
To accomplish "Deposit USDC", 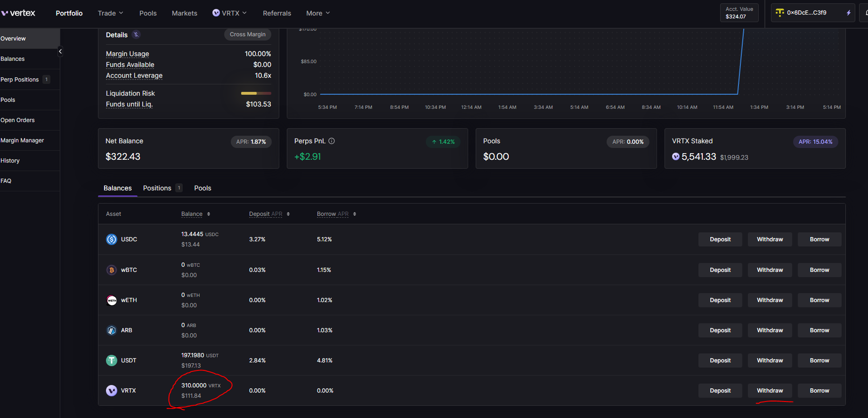I will tap(720, 239).
